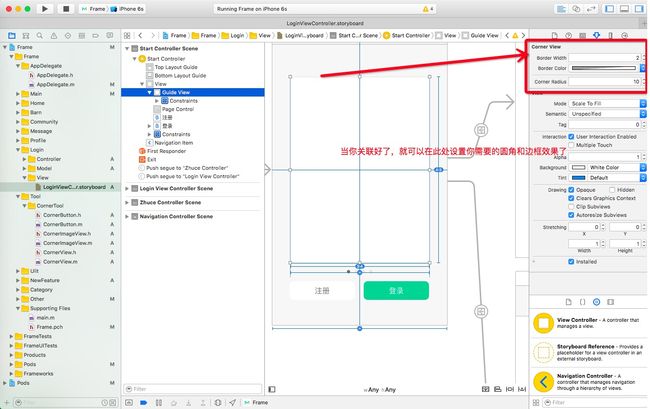The image size is (650, 409).
Task: Open the Issue navigator warning icon
Action: (54, 36)
